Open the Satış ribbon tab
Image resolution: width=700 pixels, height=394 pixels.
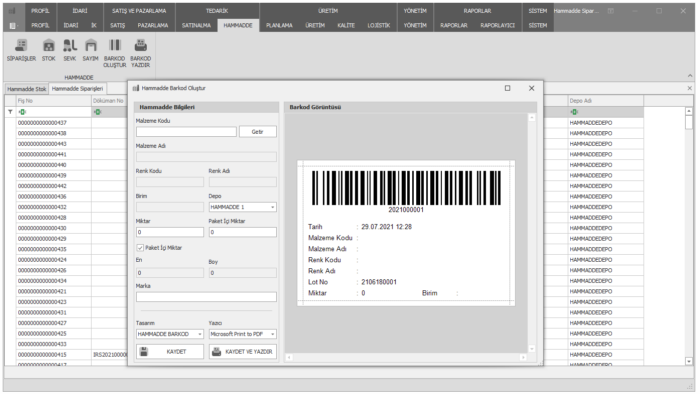coord(118,25)
